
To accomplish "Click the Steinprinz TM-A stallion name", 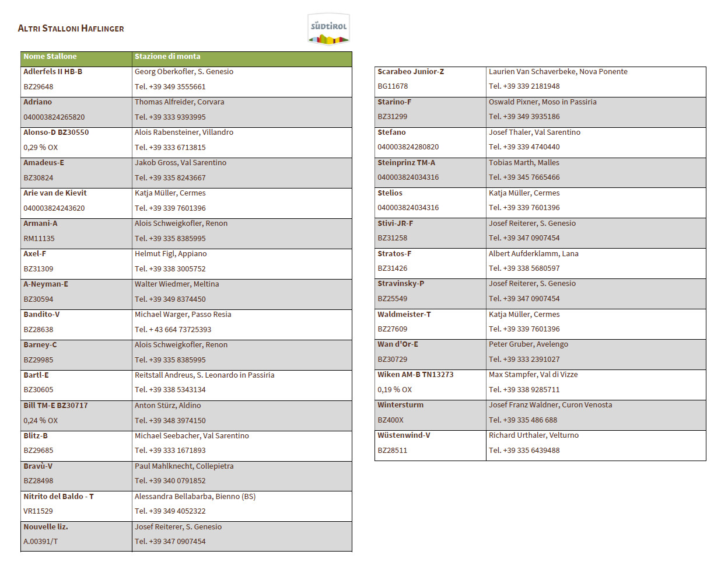I will tap(406, 163).
